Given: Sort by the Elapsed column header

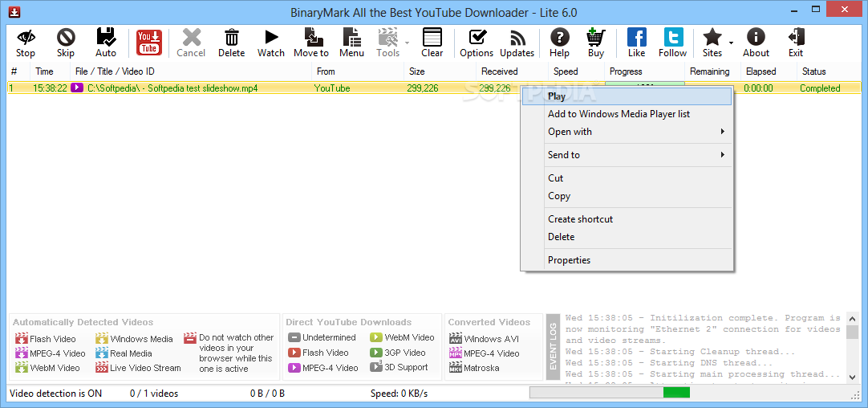Looking at the screenshot, I should pyautogui.click(x=769, y=71).
